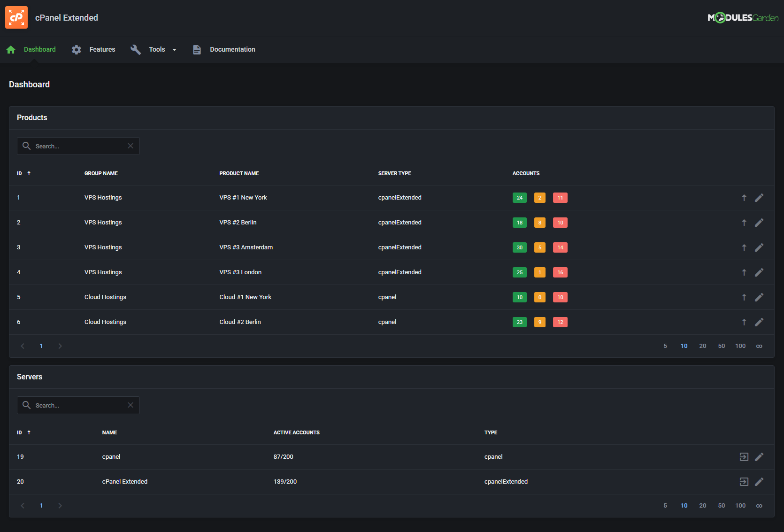Select Servers page 1

pyautogui.click(x=41, y=506)
